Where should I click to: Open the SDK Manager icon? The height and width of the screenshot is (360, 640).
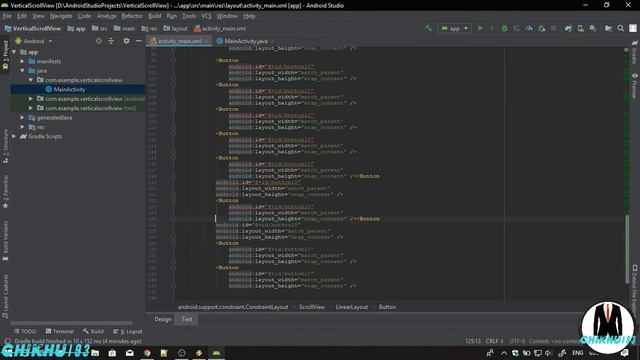[593, 28]
